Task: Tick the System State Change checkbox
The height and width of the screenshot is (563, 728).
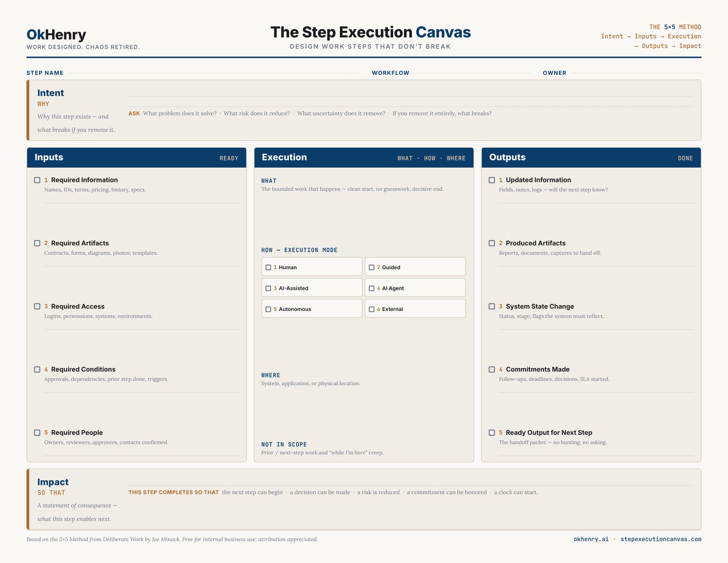Action: [x=492, y=307]
